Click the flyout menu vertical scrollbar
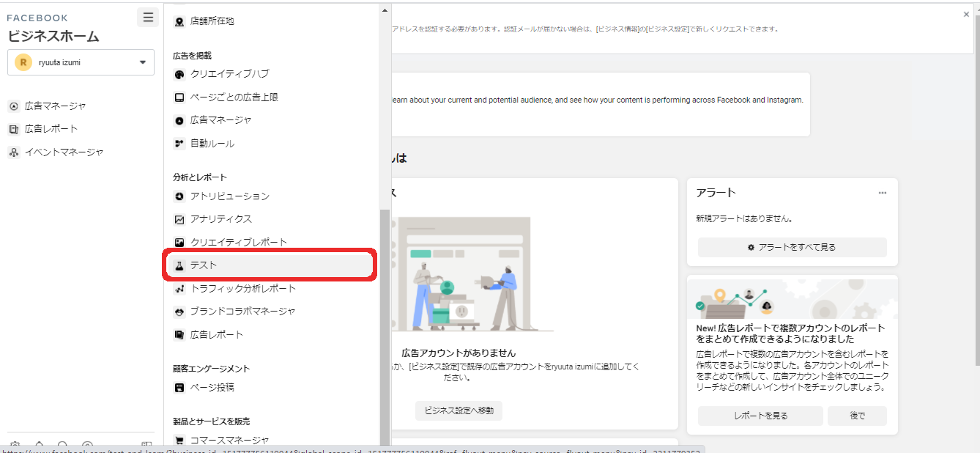This screenshot has width=980, height=453. pyautogui.click(x=385, y=326)
